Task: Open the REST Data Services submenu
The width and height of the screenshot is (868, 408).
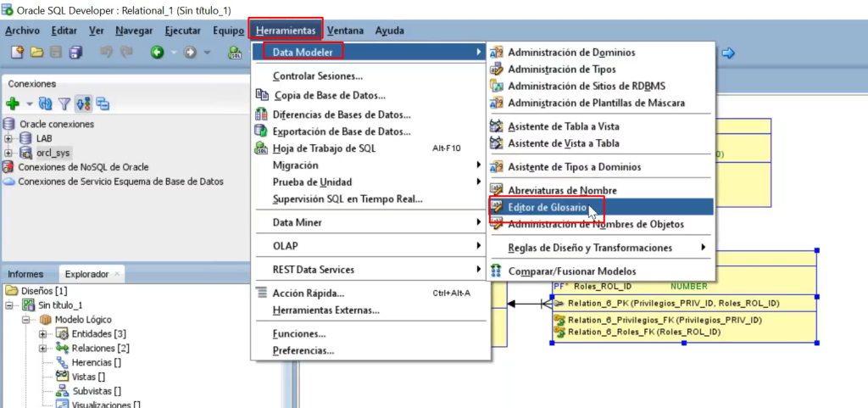Action: tap(370, 270)
